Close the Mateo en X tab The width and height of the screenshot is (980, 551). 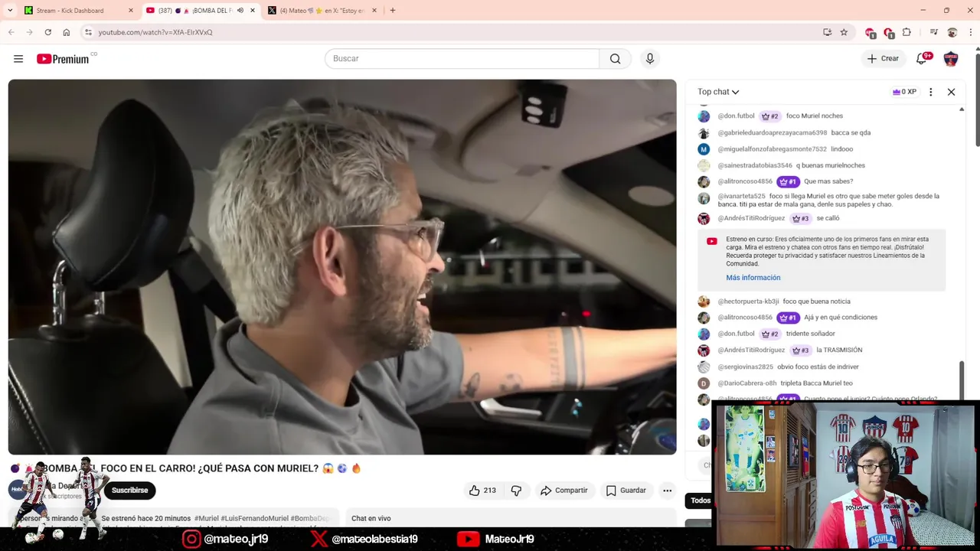click(x=374, y=11)
